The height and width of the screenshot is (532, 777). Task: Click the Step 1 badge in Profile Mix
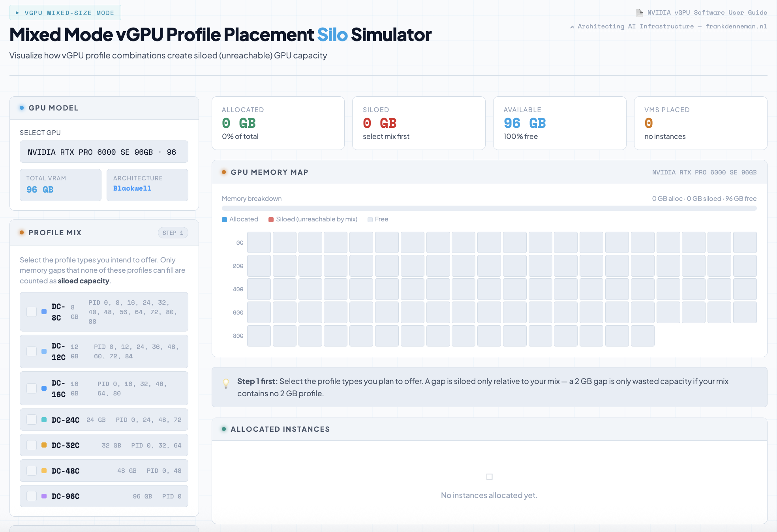pyautogui.click(x=173, y=233)
